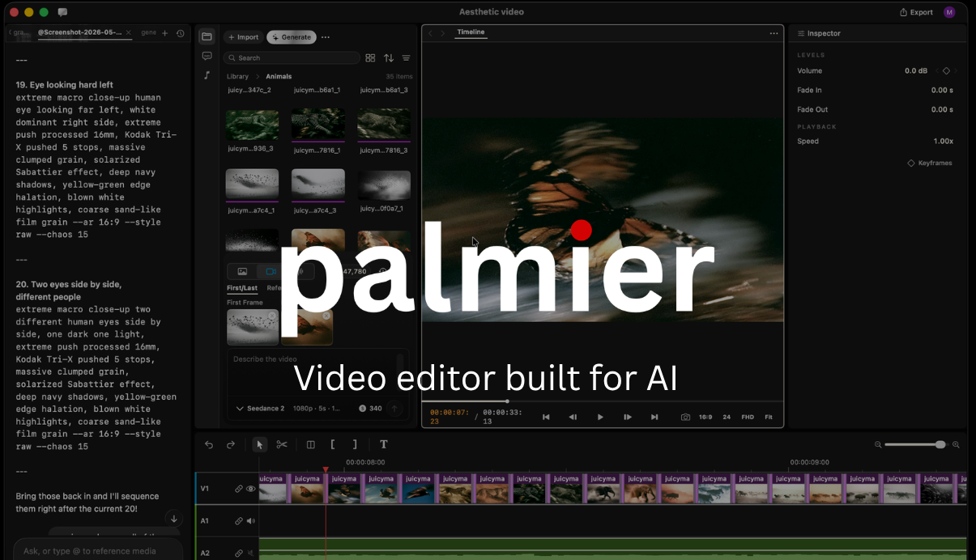Change the FHD resolution setting
This screenshot has width=976, height=560.
pyautogui.click(x=748, y=417)
